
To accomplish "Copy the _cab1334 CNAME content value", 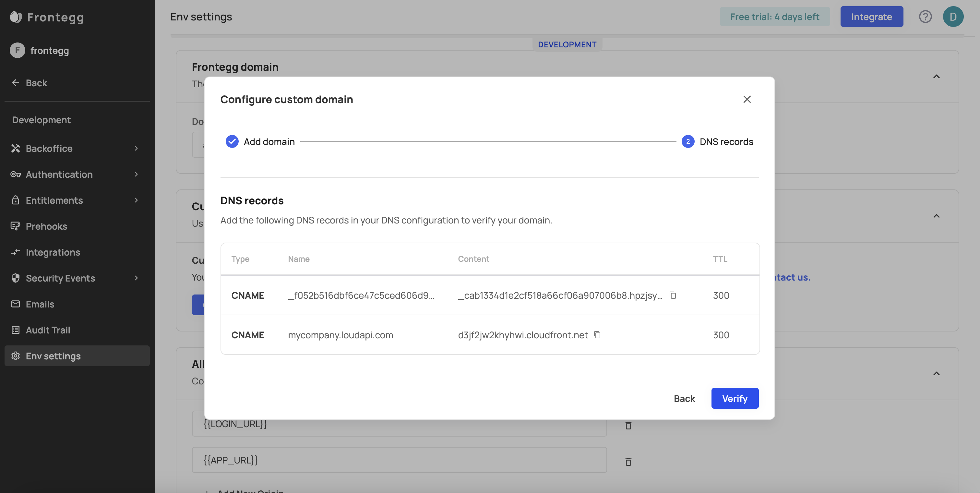I will (673, 295).
